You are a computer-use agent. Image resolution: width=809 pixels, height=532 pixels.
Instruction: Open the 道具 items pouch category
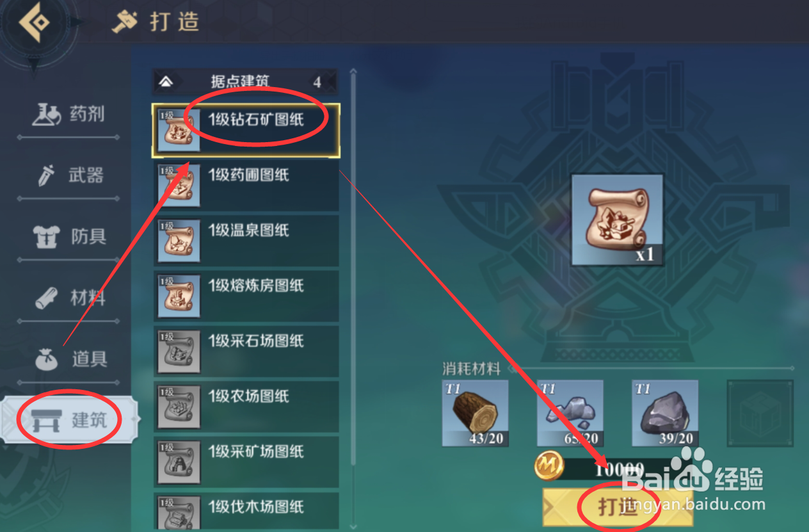(68, 359)
